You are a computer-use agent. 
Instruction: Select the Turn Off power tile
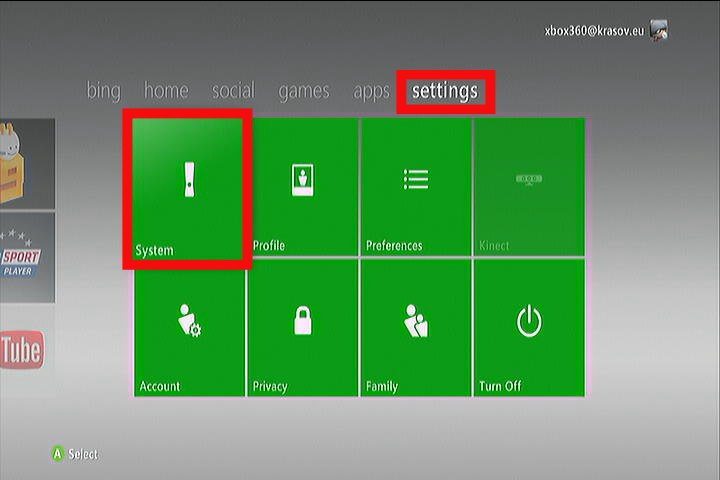point(528,327)
